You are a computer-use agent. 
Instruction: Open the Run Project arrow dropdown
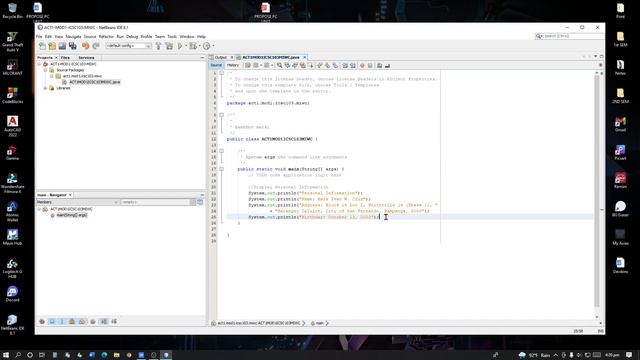186,46
